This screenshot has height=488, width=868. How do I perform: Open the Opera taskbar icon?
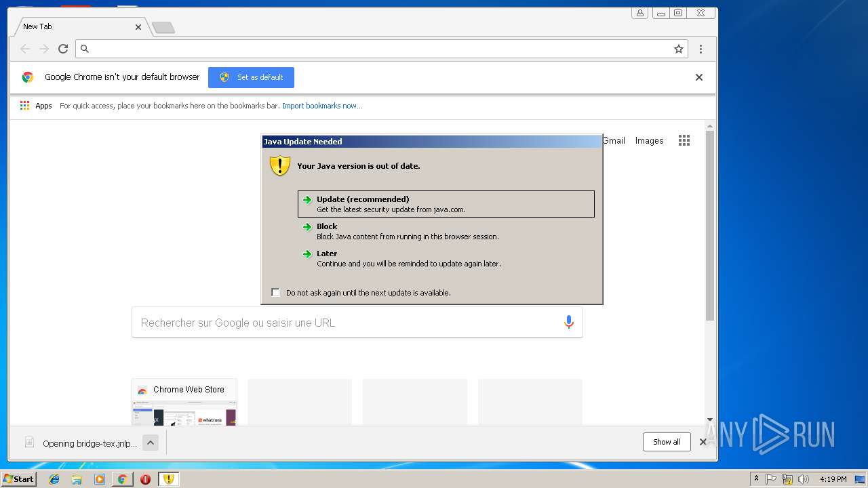[145, 479]
